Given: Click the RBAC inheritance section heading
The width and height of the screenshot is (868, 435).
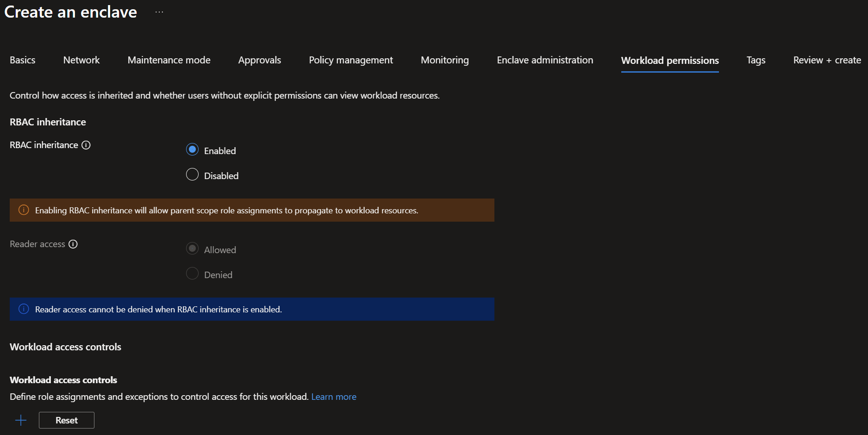Looking at the screenshot, I should pyautogui.click(x=48, y=122).
